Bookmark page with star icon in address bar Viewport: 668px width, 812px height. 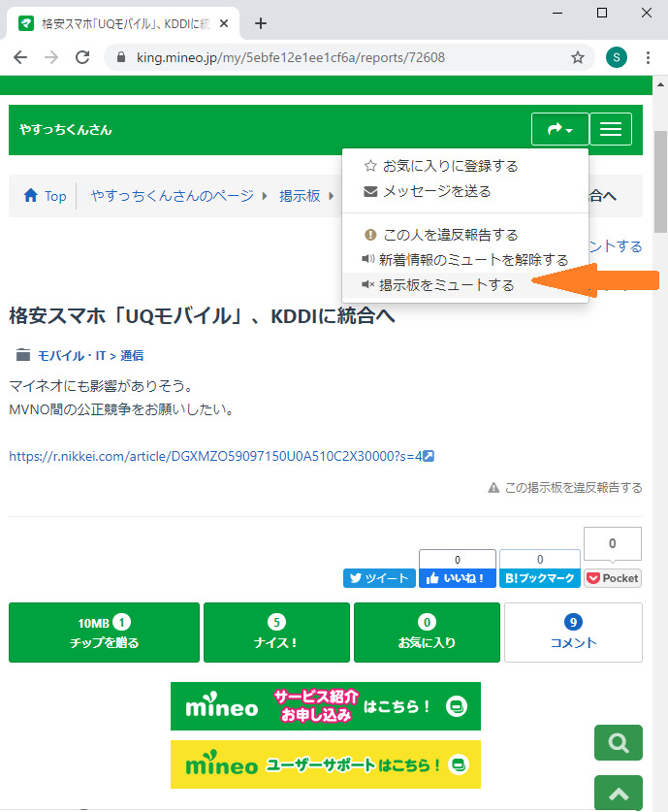click(578, 57)
